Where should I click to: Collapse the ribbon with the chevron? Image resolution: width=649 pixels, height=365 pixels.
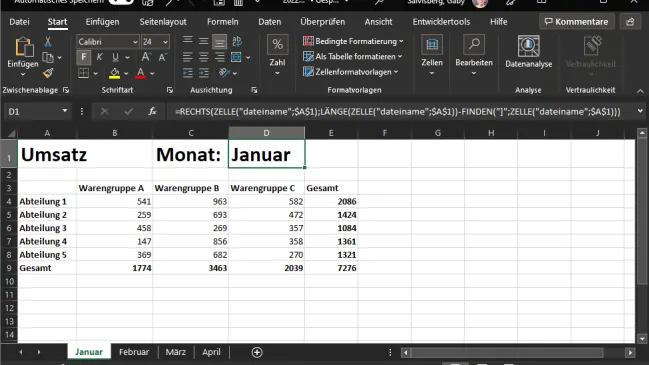pos(640,91)
